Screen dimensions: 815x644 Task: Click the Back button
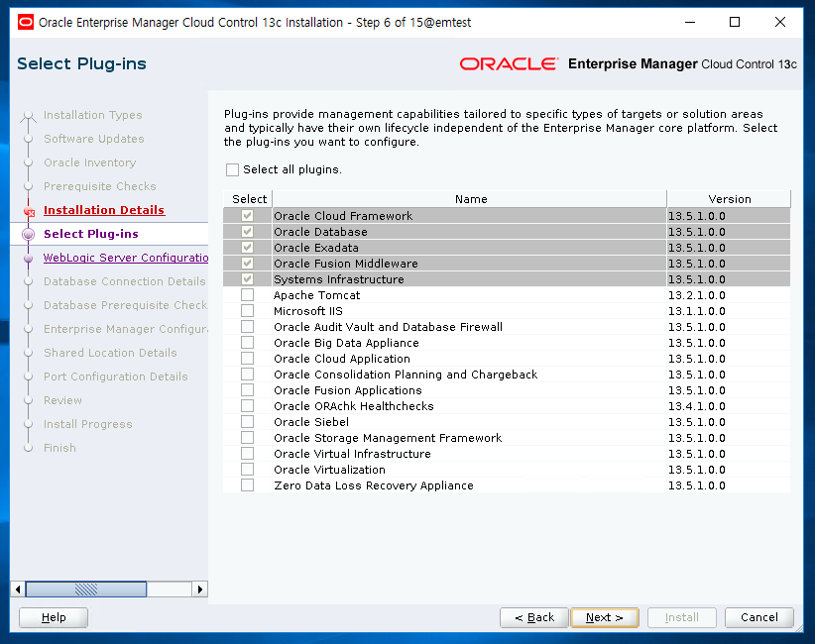pyautogui.click(x=533, y=617)
